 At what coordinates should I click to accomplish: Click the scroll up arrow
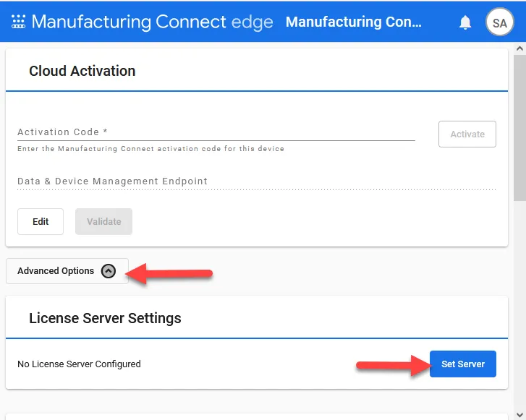pos(519,48)
